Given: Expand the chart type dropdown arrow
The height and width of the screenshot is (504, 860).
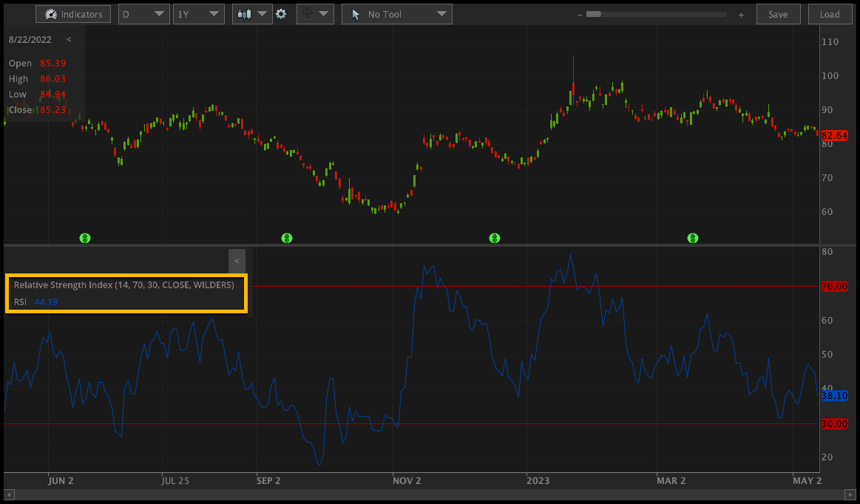Looking at the screenshot, I should point(263,13).
